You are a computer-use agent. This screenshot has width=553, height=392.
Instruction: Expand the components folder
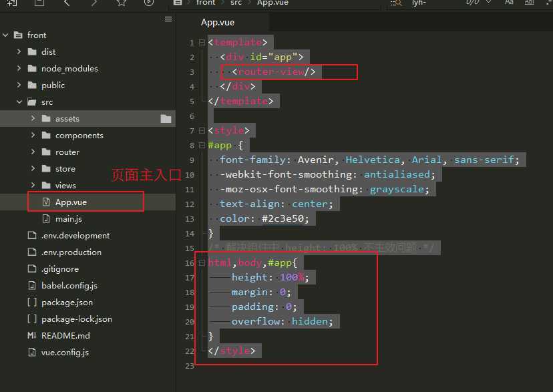click(x=33, y=135)
